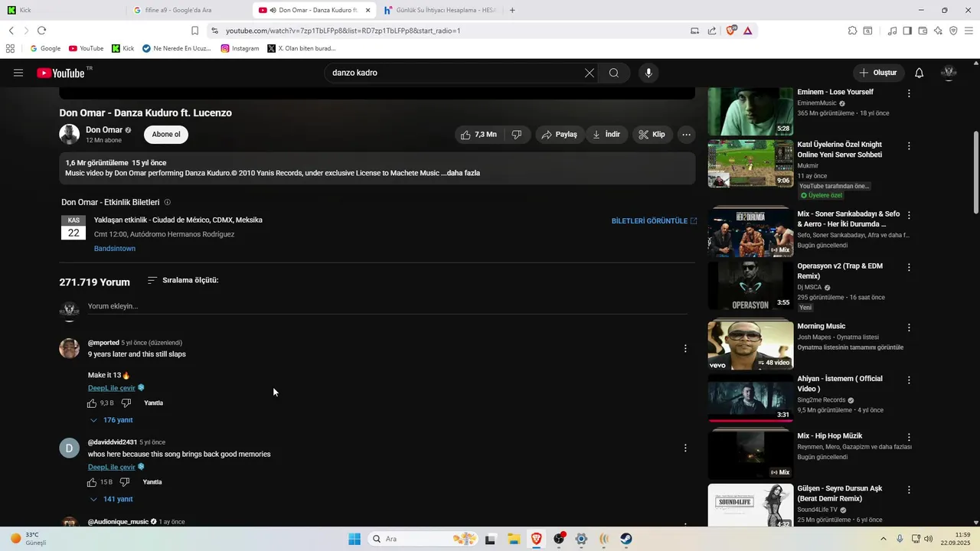Open the Google bookmark

pyautogui.click(x=44, y=48)
